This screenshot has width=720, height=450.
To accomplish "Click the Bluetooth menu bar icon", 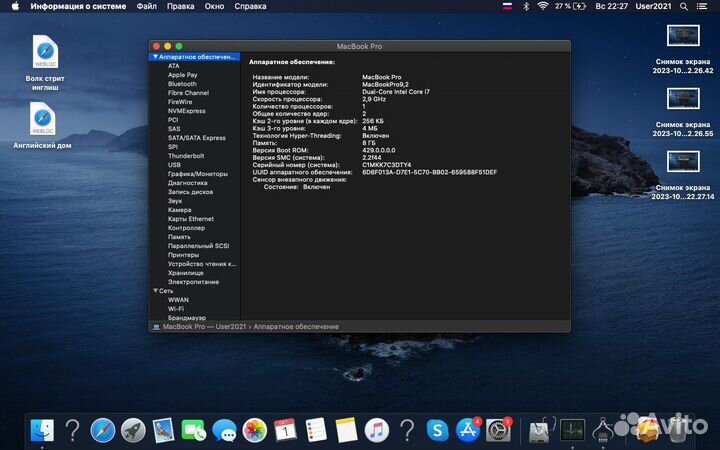I will coord(526,6).
